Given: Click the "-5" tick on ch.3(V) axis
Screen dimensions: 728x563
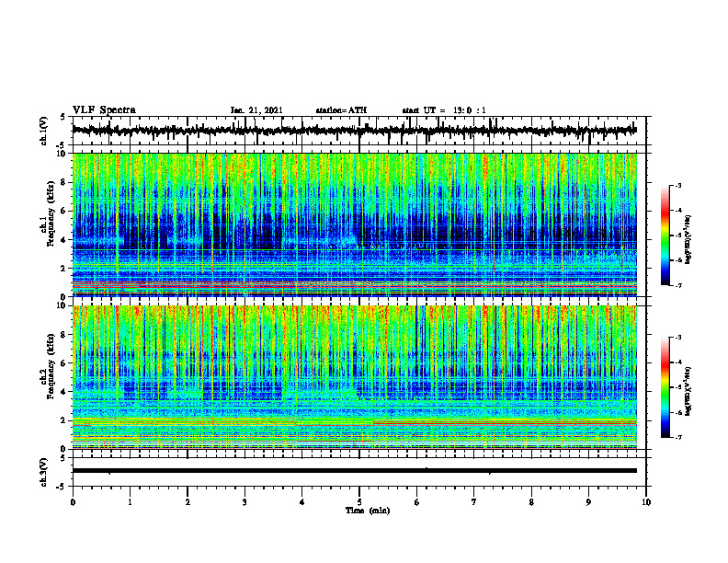Looking at the screenshot, I should pos(62,487).
